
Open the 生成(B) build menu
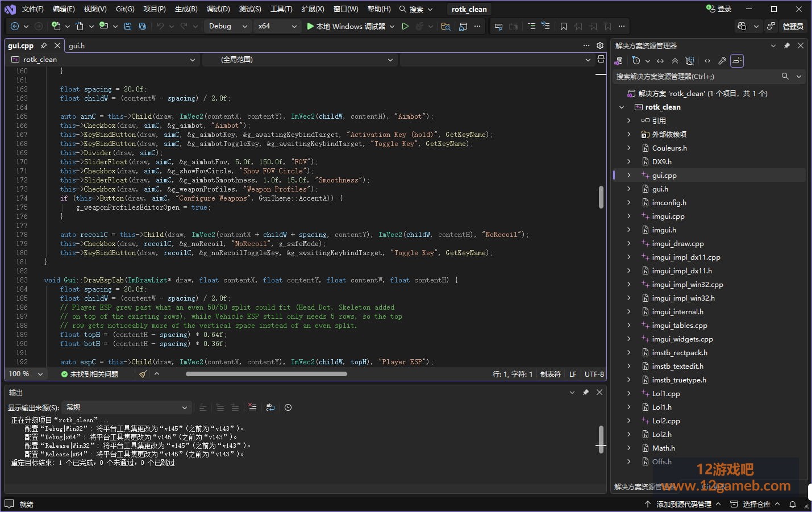click(186, 9)
